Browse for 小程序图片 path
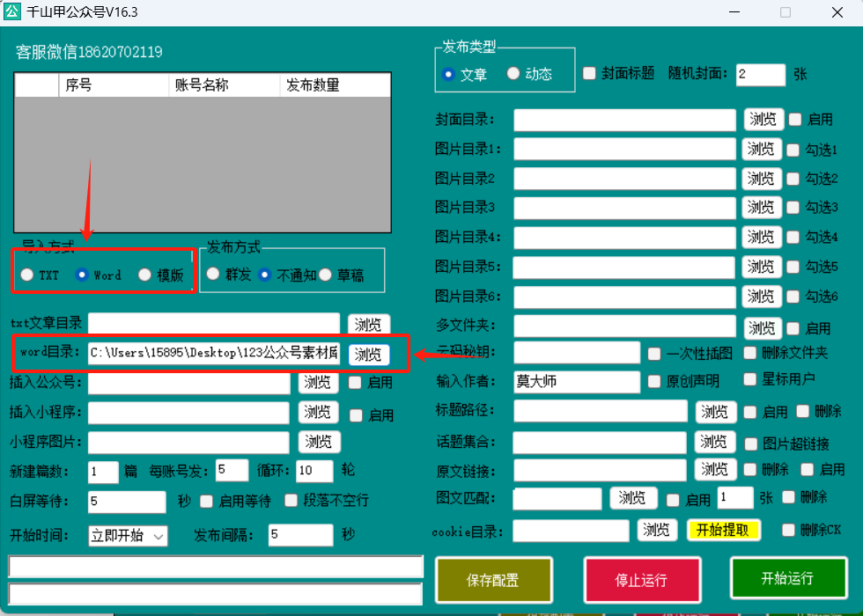 pyautogui.click(x=319, y=442)
